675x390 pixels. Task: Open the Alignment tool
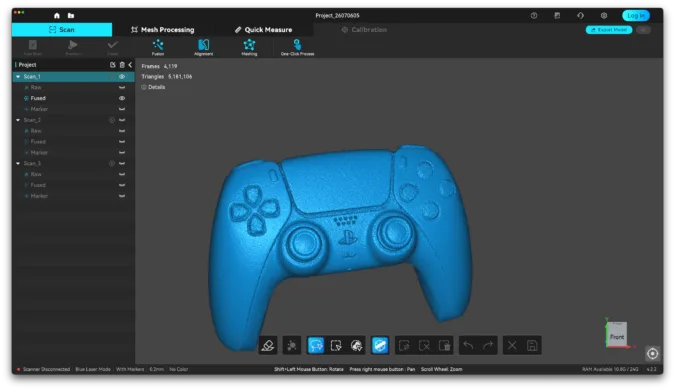pos(204,47)
